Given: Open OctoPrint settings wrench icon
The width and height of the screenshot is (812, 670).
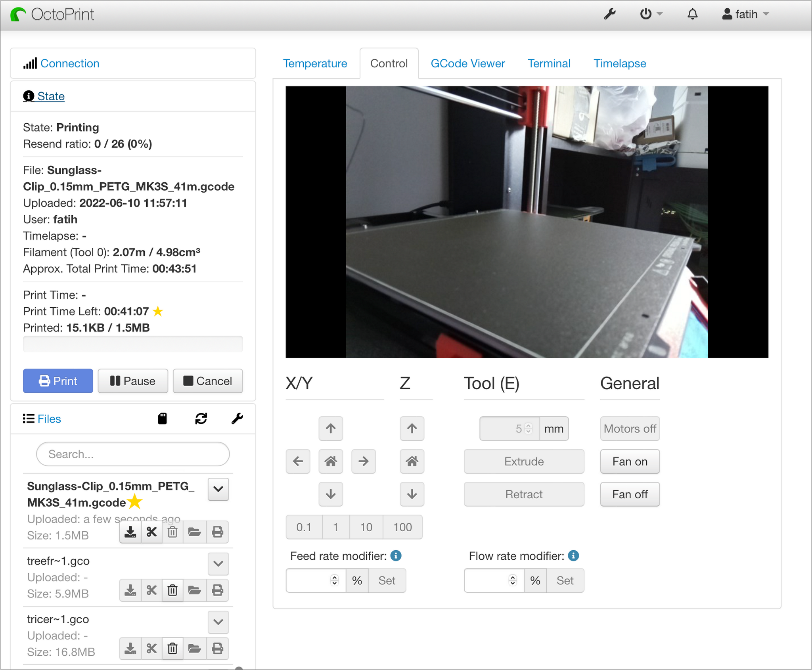Looking at the screenshot, I should pos(609,14).
